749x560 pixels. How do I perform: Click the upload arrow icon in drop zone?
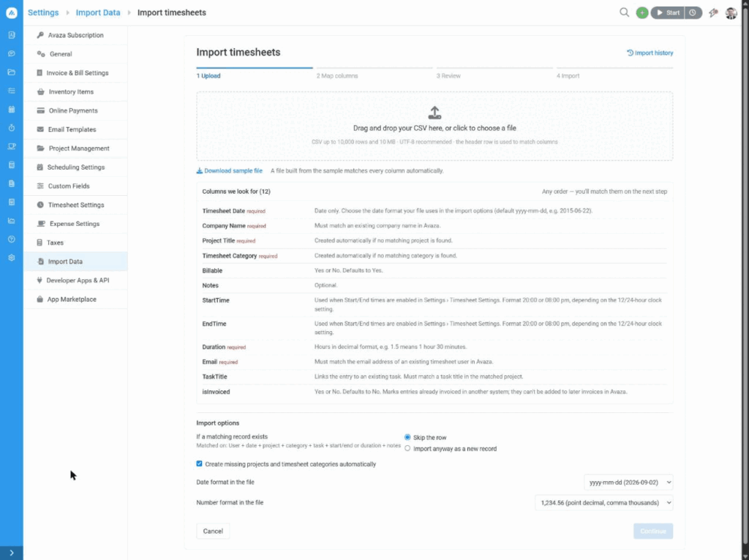(x=434, y=113)
